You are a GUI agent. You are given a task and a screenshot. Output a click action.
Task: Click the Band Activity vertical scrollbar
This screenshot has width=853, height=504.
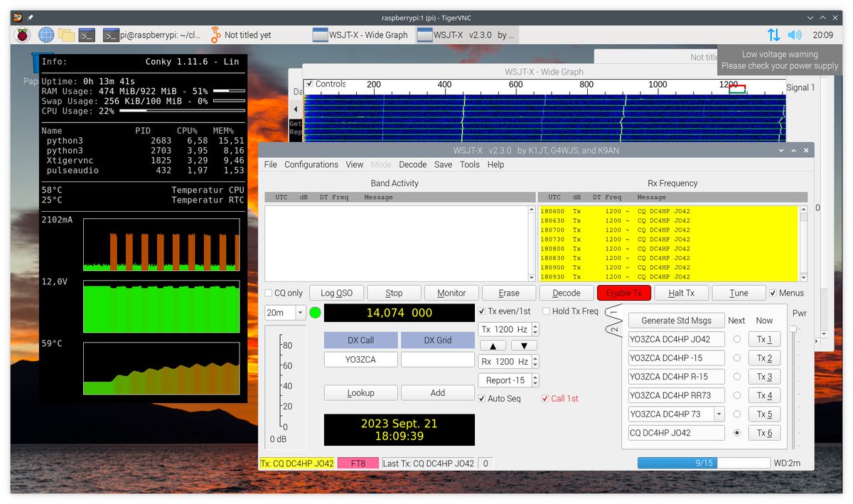pos(532,243)
